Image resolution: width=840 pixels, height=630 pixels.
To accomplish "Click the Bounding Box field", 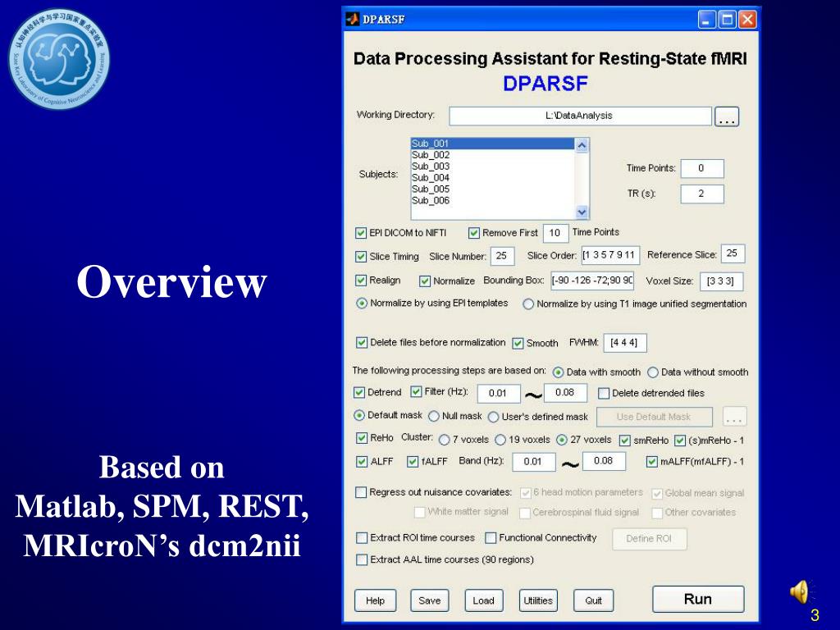I will [592, 281].
